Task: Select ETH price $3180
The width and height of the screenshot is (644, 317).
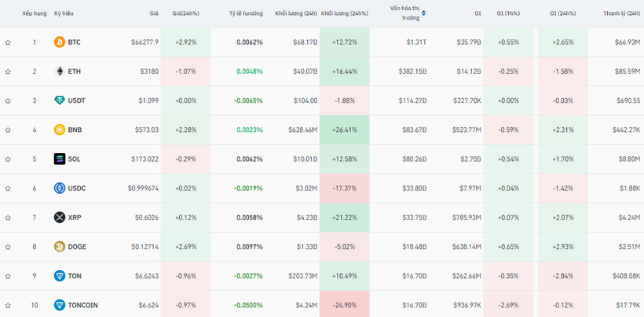Action: pyautogui.click(x=149, y=71)
